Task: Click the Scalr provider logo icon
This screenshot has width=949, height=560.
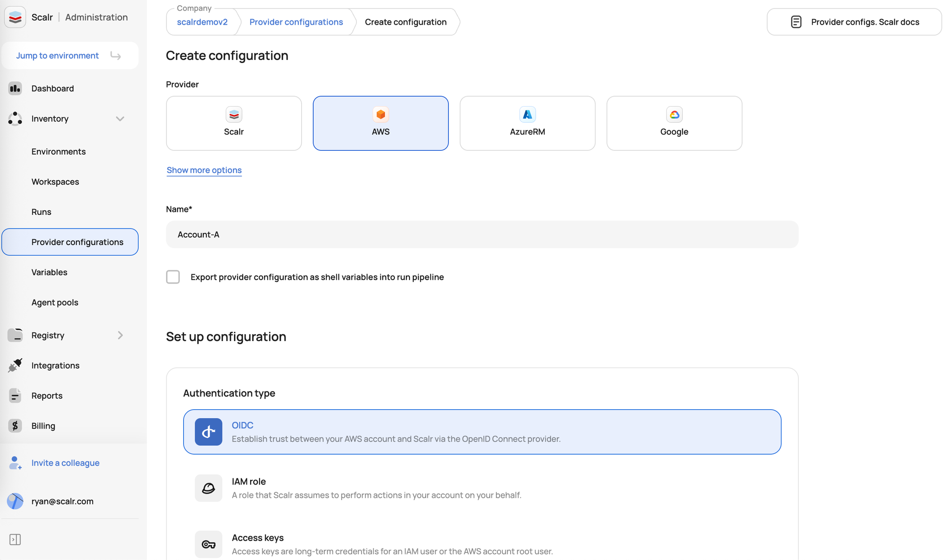Action: pos(234,115)
